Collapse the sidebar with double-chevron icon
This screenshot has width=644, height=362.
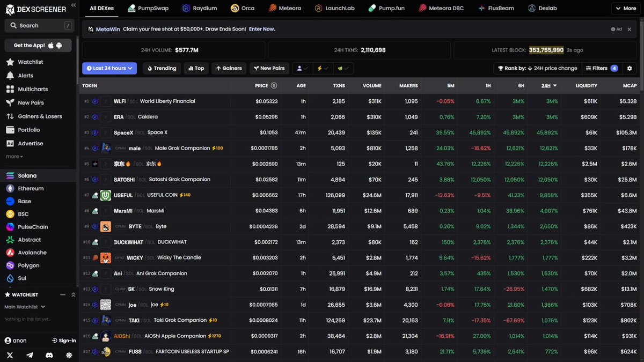74,5
